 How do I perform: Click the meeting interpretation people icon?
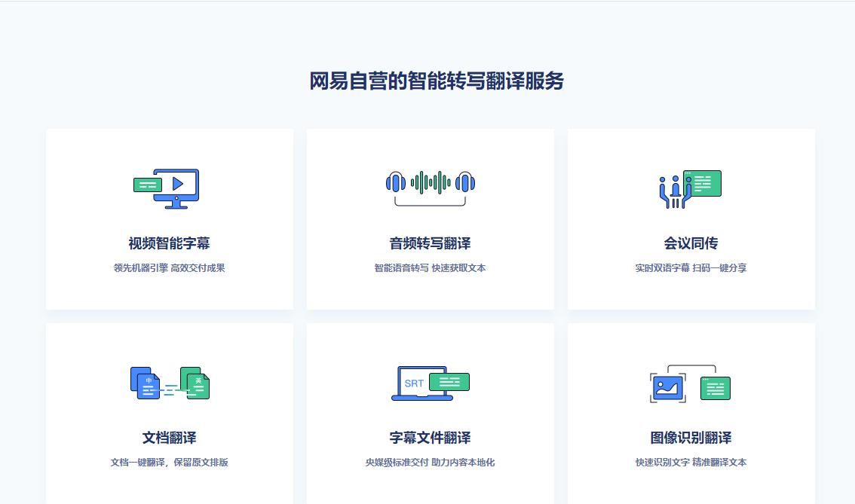point(691,189)
